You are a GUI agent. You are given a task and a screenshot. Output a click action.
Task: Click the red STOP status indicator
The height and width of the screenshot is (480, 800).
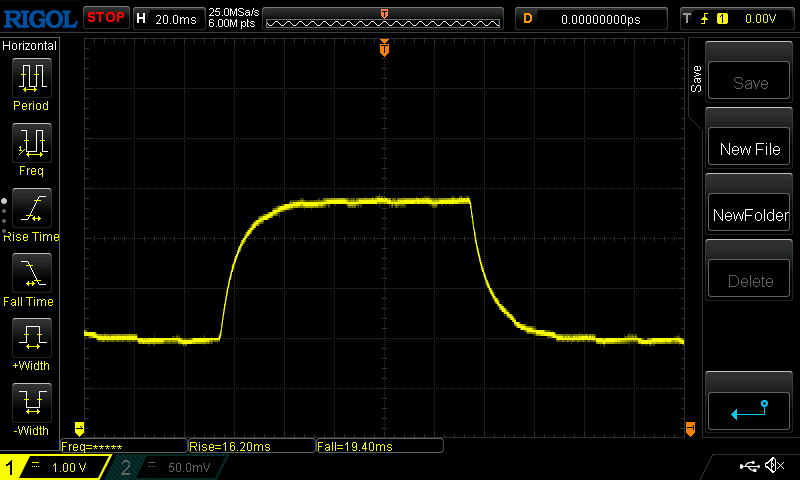click(x=106, y=18)
